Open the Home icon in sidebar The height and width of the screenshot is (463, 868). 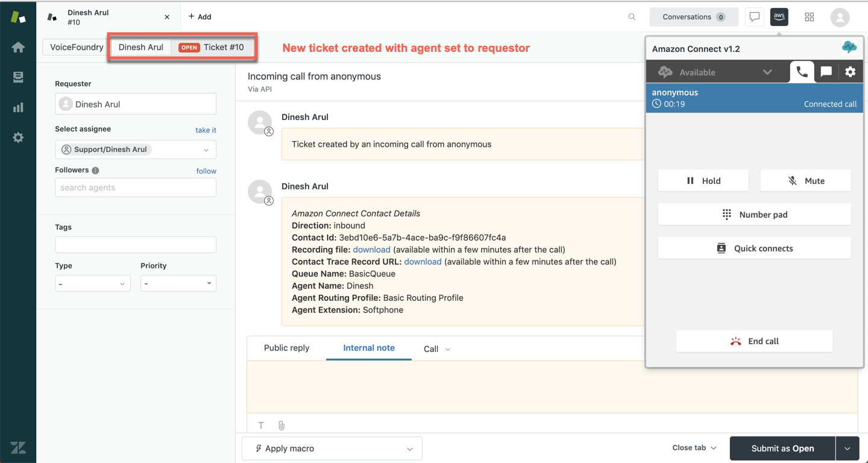18,47
